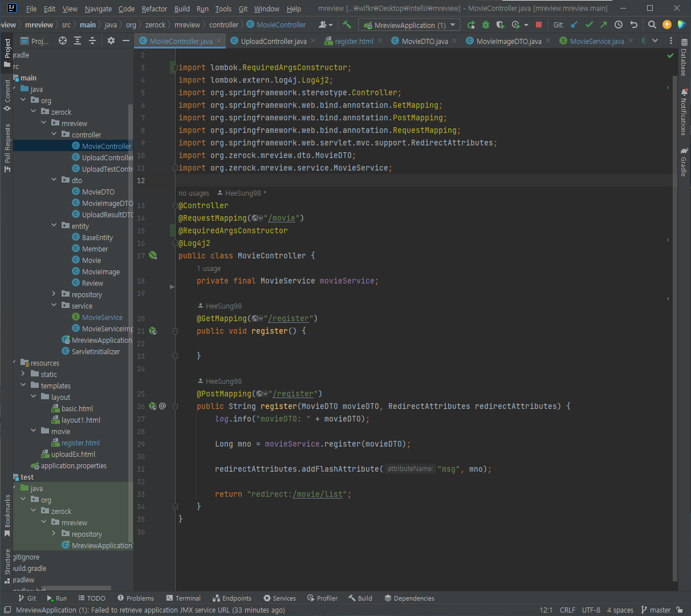
Task: Collapse the templates folder in tree
Action: tap(23, 386)
